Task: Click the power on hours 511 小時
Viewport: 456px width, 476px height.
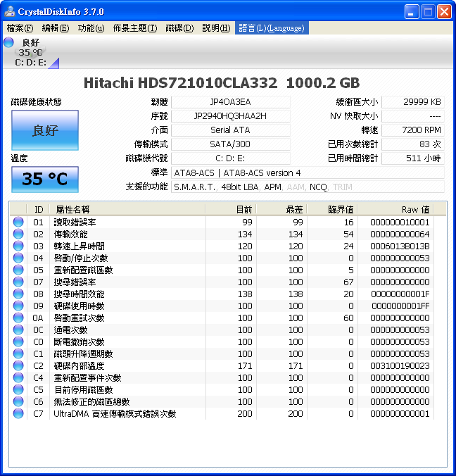Action: [x=413, y=158]
